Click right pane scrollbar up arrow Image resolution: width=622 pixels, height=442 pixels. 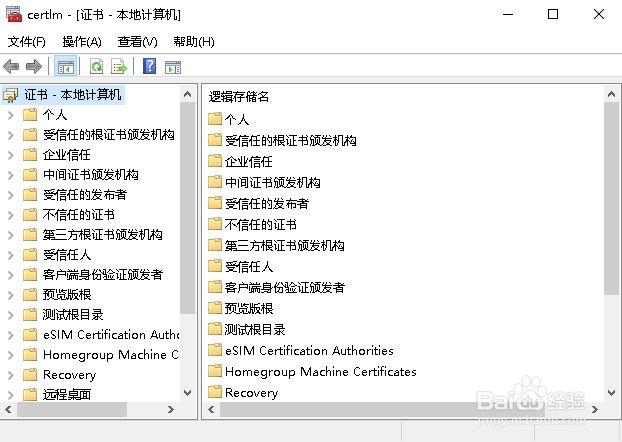(611, 94)
